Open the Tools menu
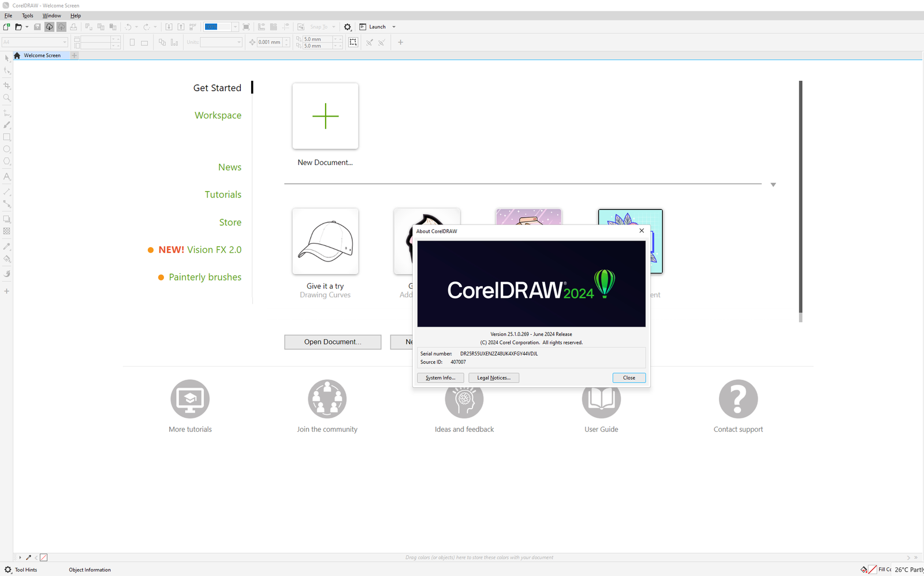Viewport: 924px width, 576px height. tap(28, 16)
